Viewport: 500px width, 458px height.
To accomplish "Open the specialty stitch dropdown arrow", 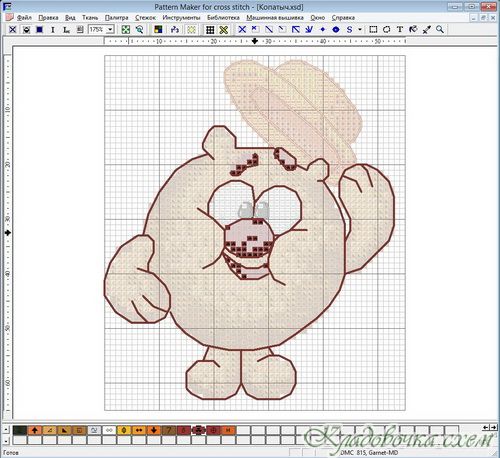I will 360,30.
